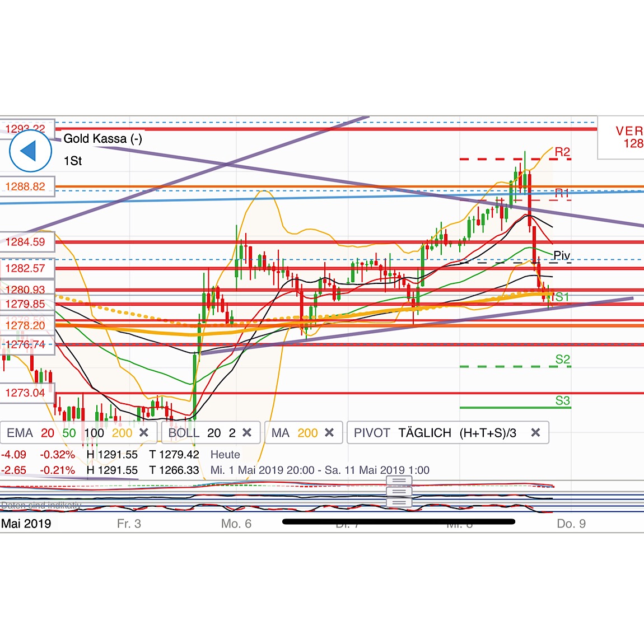Open the 1St timeframe selector
The height and width of the screenshot is (644, 644).
(72, 161)
